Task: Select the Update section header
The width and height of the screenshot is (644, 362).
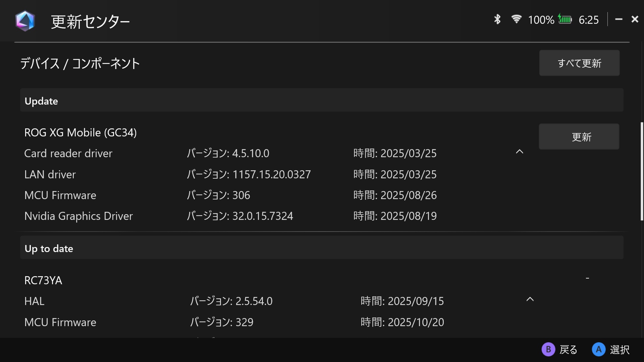Action: 41,101
